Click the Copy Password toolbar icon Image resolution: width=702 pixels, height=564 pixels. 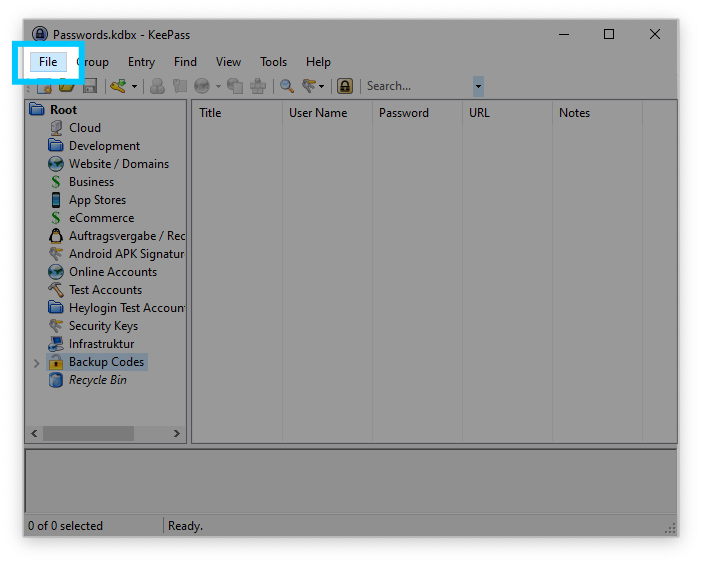tap(180, 85)
